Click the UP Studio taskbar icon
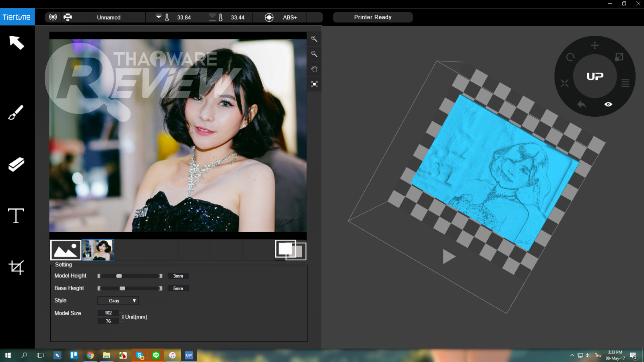The width and height of the screenshot is (644, 362). pyautogui.click(x=189, y=355)
